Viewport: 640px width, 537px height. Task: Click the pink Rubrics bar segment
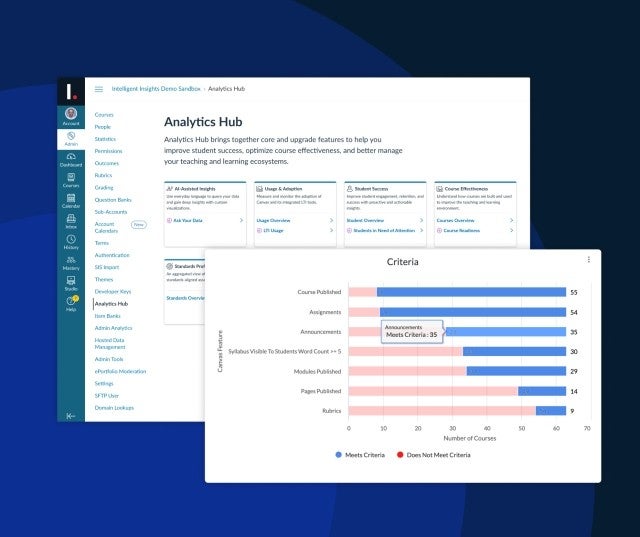click(440, 410)
